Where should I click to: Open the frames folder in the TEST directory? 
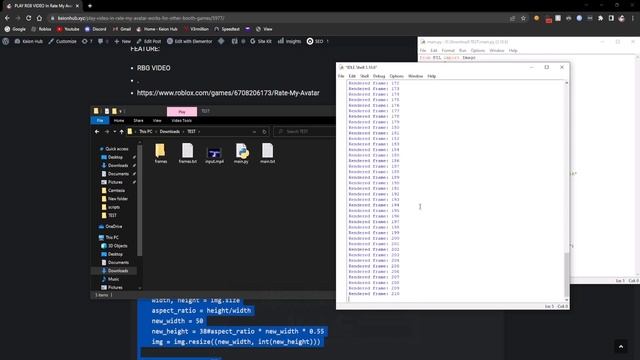(160, 153)
